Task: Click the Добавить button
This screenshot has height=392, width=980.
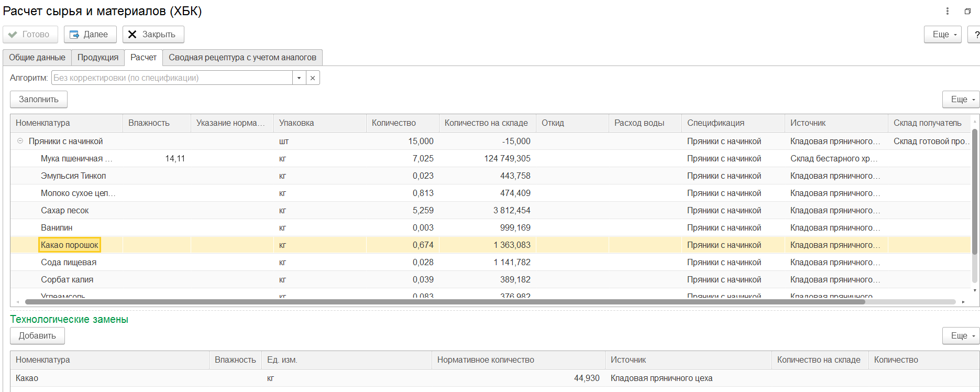Action: pyautogui.click(x=37, y=336)
